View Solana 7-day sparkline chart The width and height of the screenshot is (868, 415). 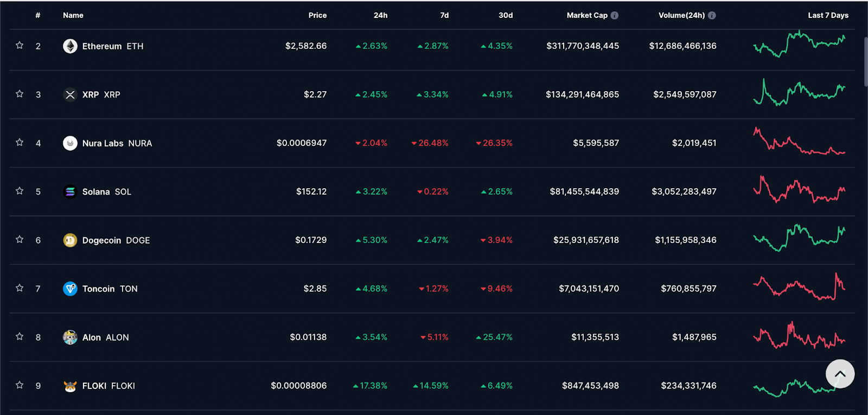pos(799,189)
